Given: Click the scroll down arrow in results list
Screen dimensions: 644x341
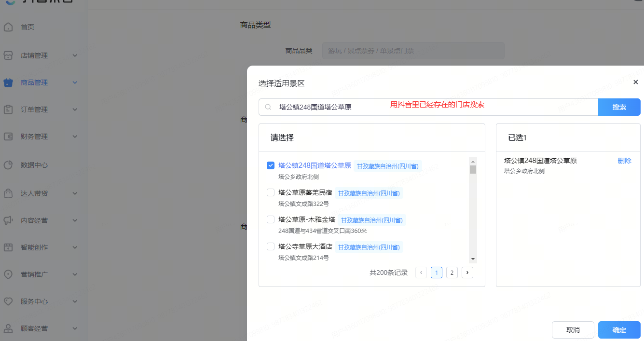Looking at the screenshot, I should (473, 259).
